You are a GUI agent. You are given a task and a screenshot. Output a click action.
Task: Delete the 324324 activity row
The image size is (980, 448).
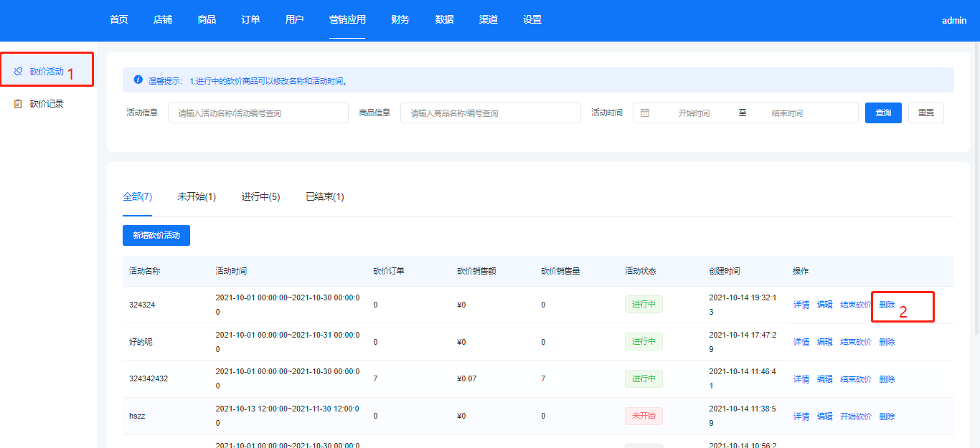point(887,305)
